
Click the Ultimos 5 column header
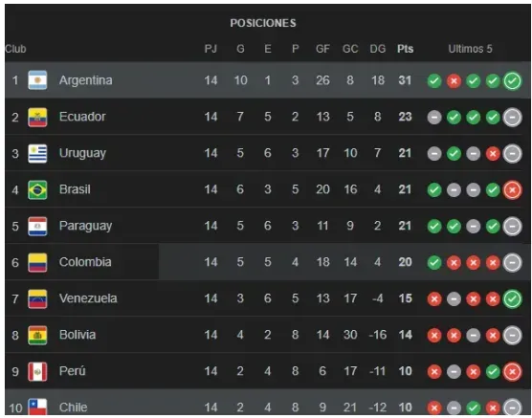[x=470, y=49]
